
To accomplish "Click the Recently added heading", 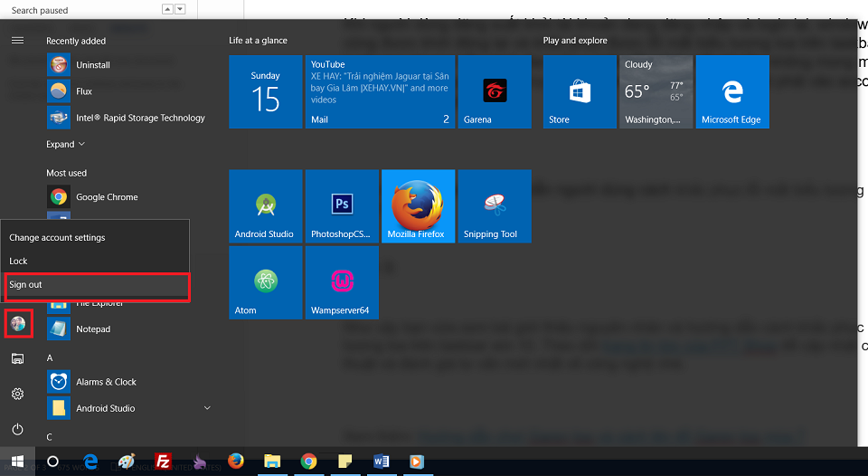I will (x=76, y=41).
